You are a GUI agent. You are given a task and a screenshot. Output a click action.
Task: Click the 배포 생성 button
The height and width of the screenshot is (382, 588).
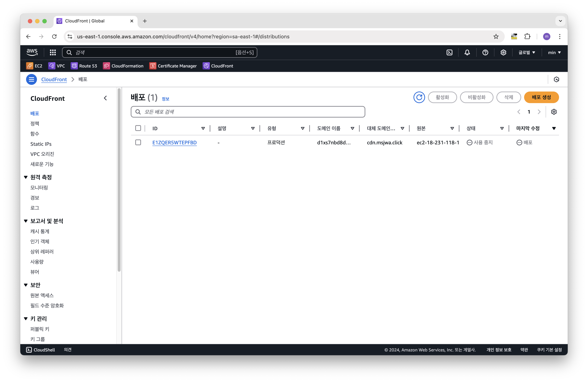(x=541, y=97)
